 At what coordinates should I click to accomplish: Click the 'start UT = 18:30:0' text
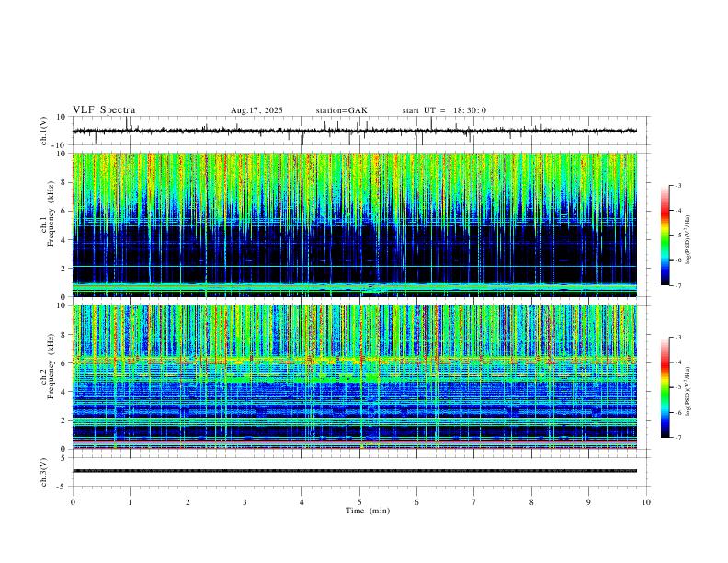(x=444, y=110)
